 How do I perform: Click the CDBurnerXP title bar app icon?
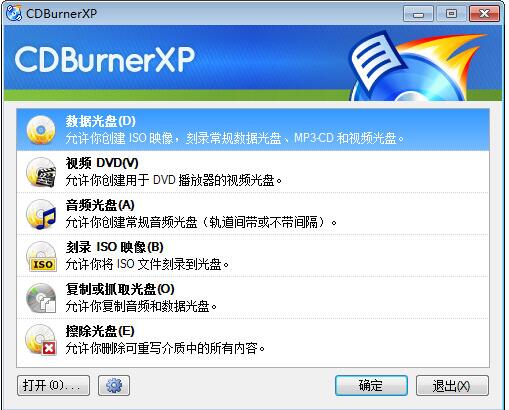click(14, 13)
